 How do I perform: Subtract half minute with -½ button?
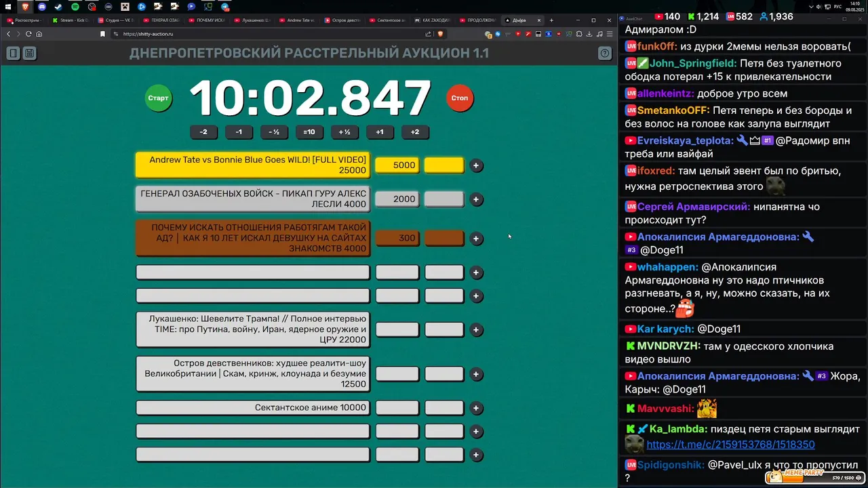point(274,132)
